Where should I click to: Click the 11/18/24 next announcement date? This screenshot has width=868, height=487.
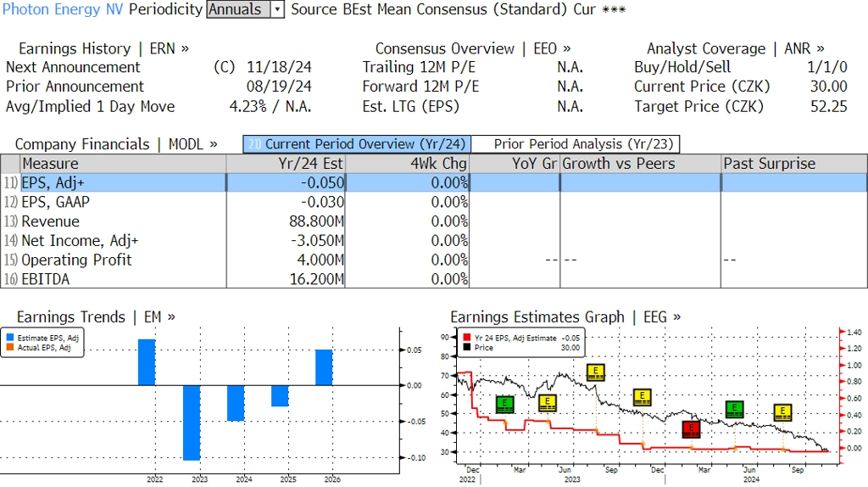point(279,67)
